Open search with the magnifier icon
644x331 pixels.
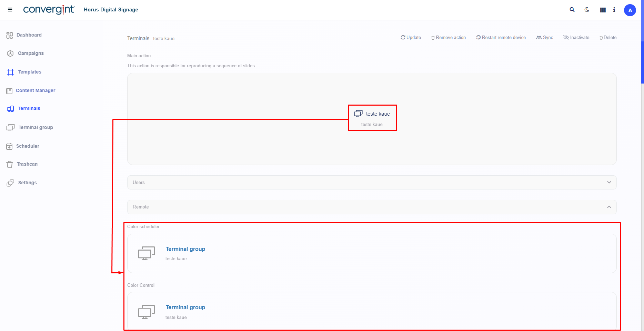(572, 10)
